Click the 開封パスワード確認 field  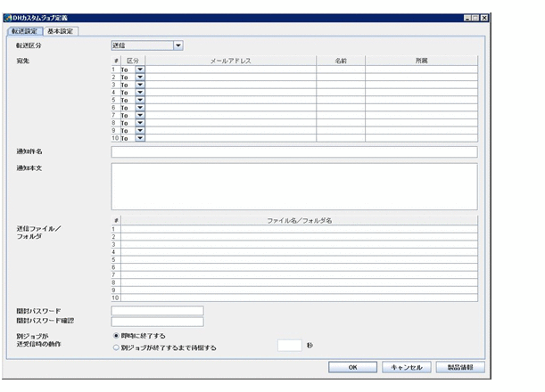[157, 322]
